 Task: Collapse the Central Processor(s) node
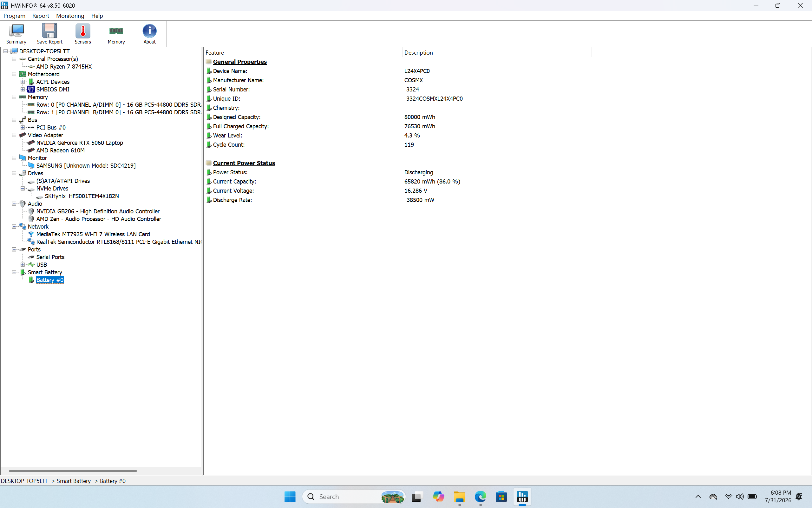pyautogui.click(x=14, y=59)
